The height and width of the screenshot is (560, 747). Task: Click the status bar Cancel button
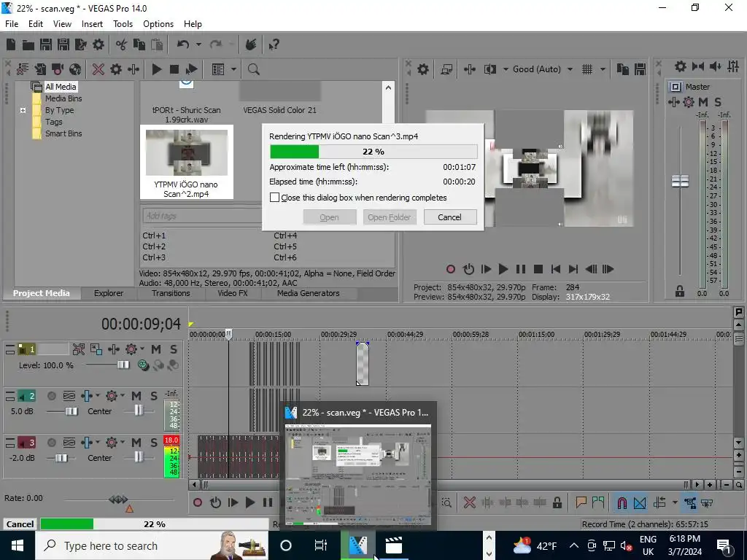20,524
